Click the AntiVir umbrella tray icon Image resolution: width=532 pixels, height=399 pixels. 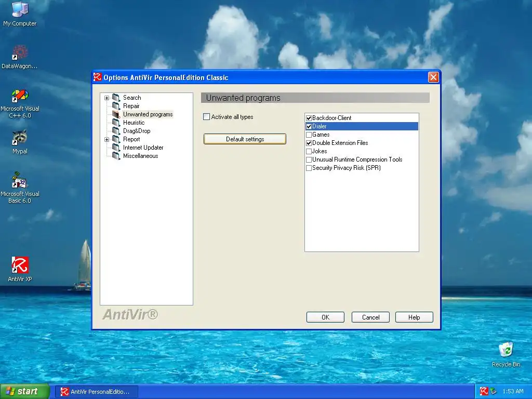point(484,391)
